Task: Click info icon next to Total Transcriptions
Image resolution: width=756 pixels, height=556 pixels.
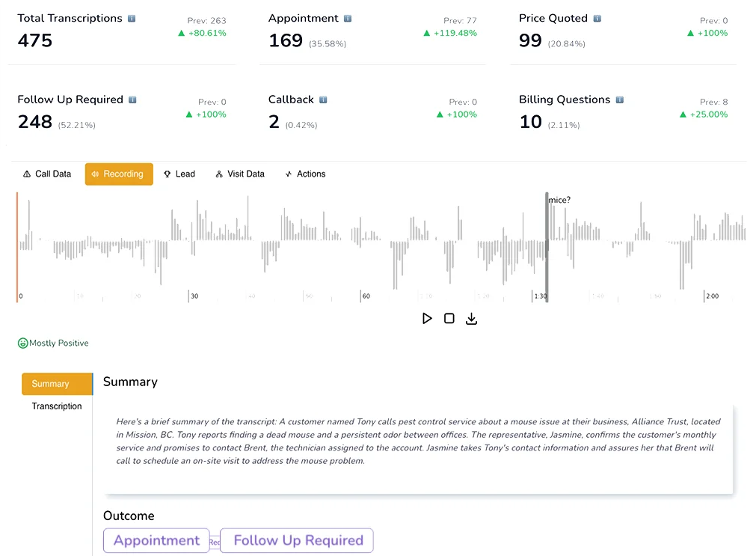Action: (x=132, y=18)
